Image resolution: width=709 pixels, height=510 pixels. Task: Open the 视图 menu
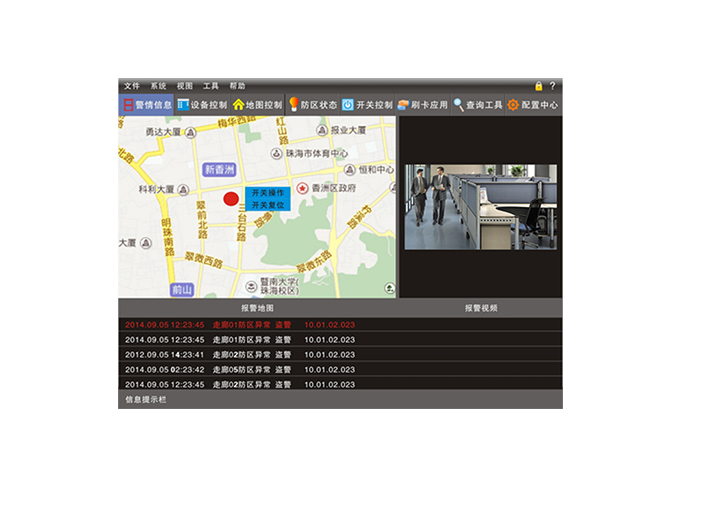click(185, 86)
